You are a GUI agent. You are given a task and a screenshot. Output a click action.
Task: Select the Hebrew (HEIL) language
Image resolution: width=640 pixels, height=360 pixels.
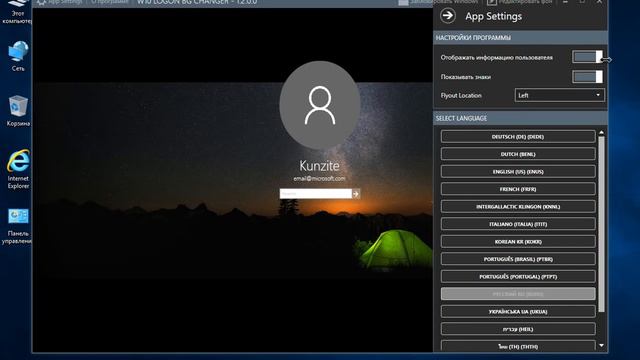pyautogui.click(x=518, y=329)
